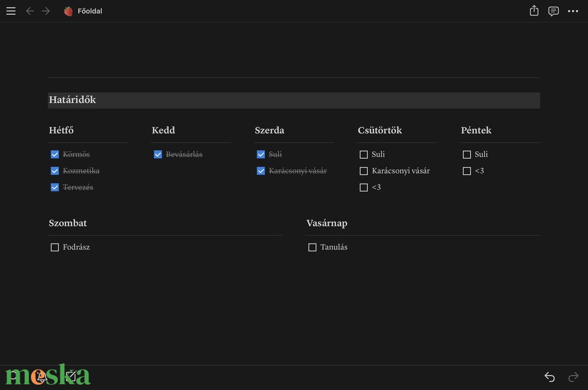
Task: Check the <3 checkbox under Péntek
Action: point(467,171)
